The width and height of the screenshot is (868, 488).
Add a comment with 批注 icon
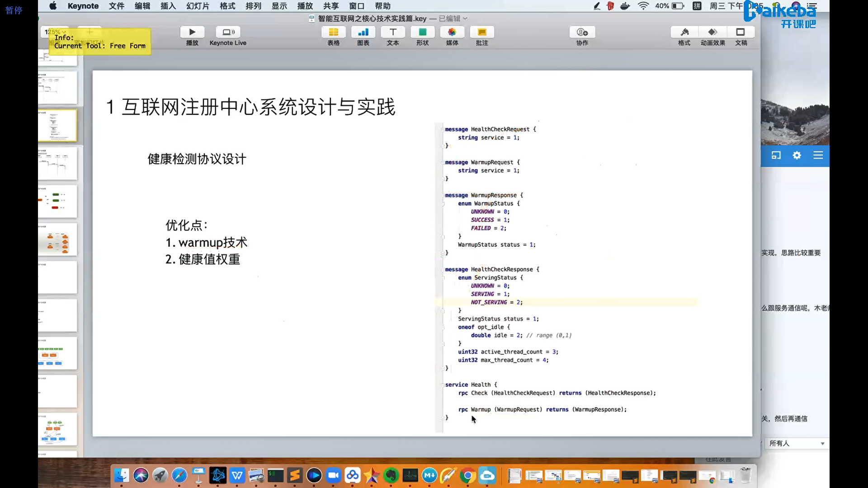(482, 32)
